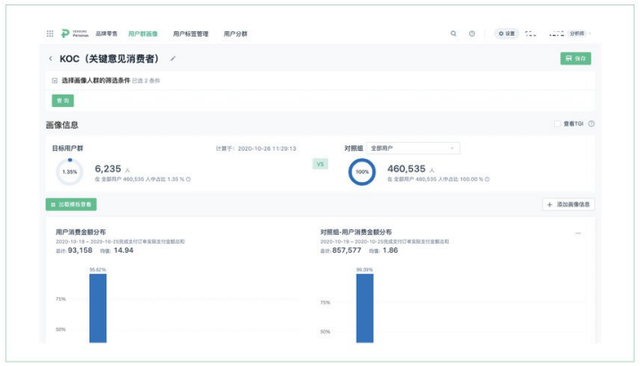640x366 pixels.
Task: Click the 目标用户群 label
Action: pos(67,148)
